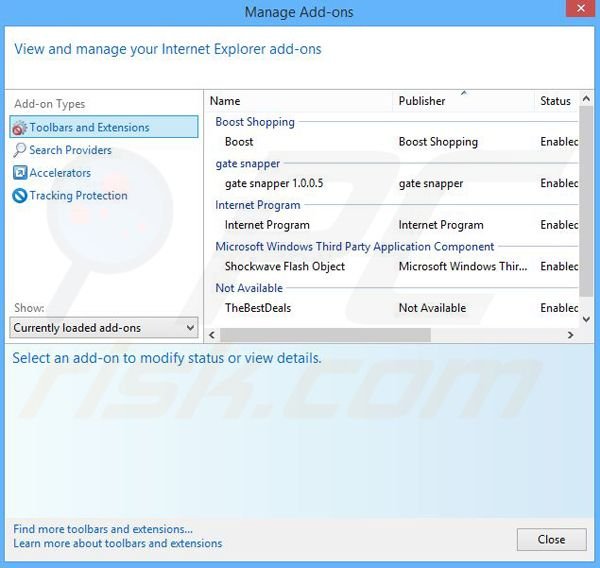Click the Close button
Image resolution: width=600 pixels, height=568 pixels.
551,539
